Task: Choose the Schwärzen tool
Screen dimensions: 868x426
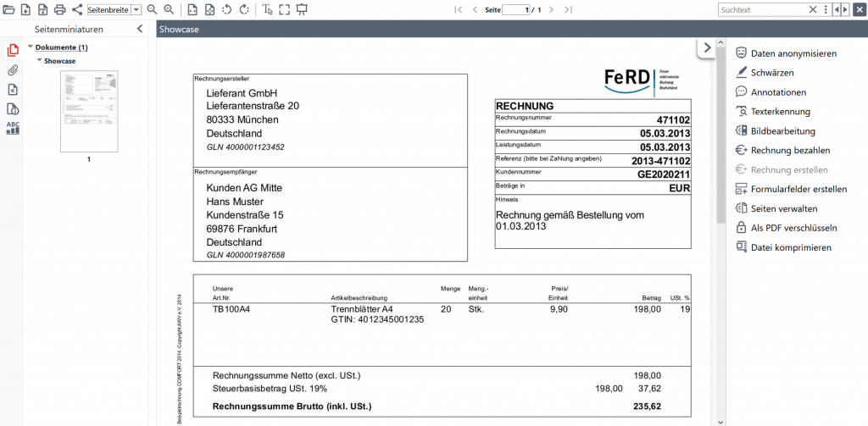Action: [765, 73]
